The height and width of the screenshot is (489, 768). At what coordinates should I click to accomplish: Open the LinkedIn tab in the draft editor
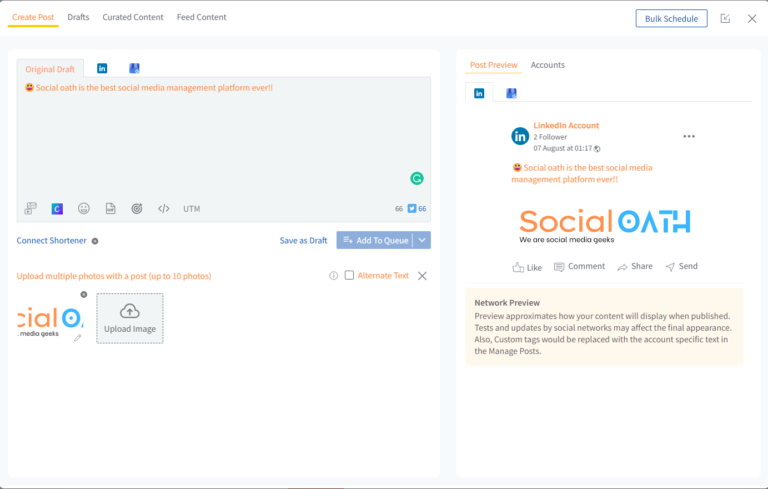click(102, 68)
